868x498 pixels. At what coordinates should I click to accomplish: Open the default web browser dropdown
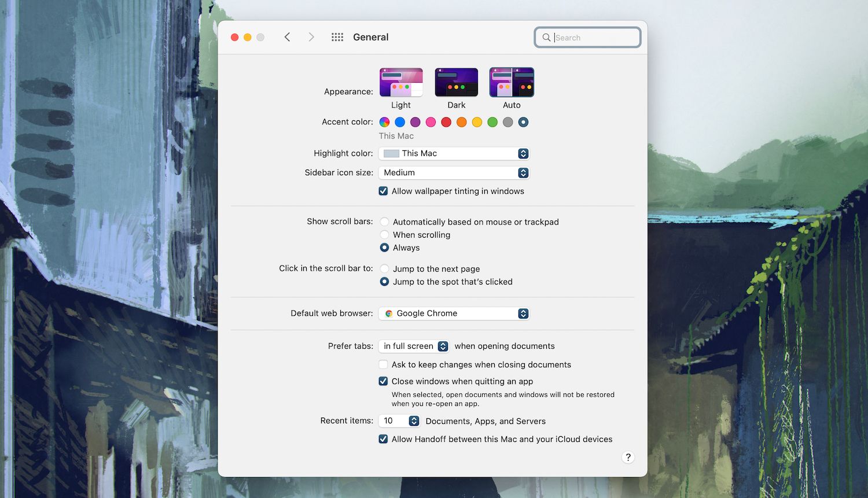coord(454,313)
